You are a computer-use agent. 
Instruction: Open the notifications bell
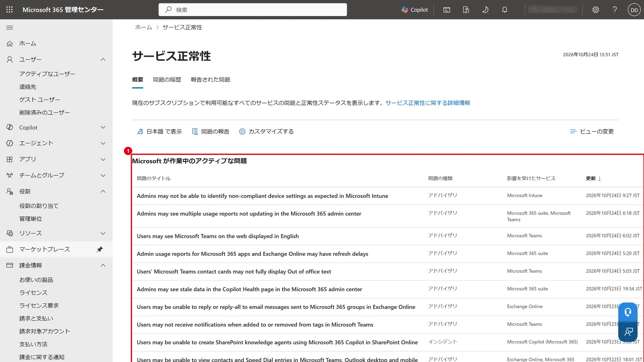tap(505, 10)
